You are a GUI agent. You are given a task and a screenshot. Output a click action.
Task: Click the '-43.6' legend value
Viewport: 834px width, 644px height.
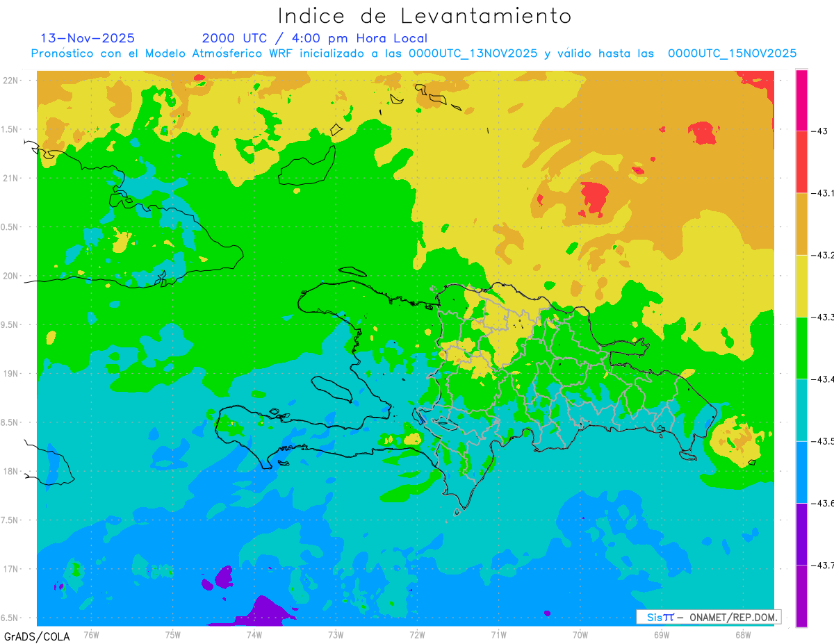pos(824,503)
